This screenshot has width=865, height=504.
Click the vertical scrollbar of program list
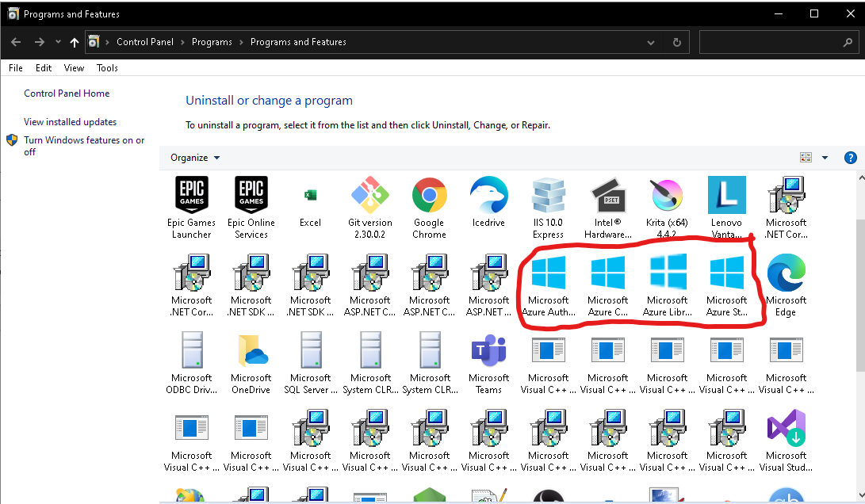(860, 296)
